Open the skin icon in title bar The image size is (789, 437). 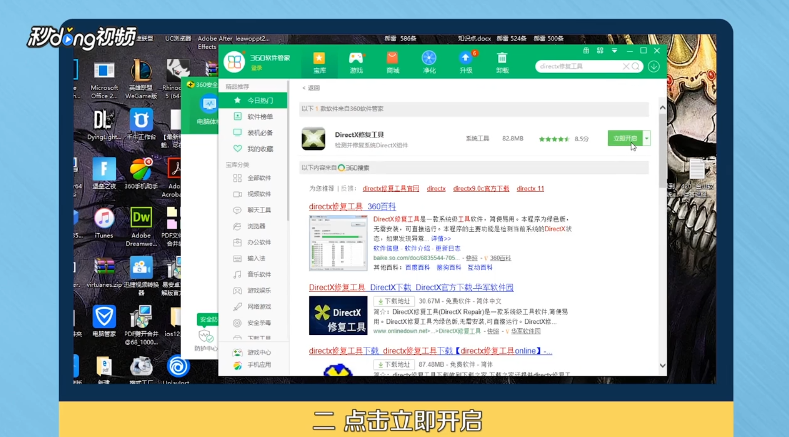point(586,51)
